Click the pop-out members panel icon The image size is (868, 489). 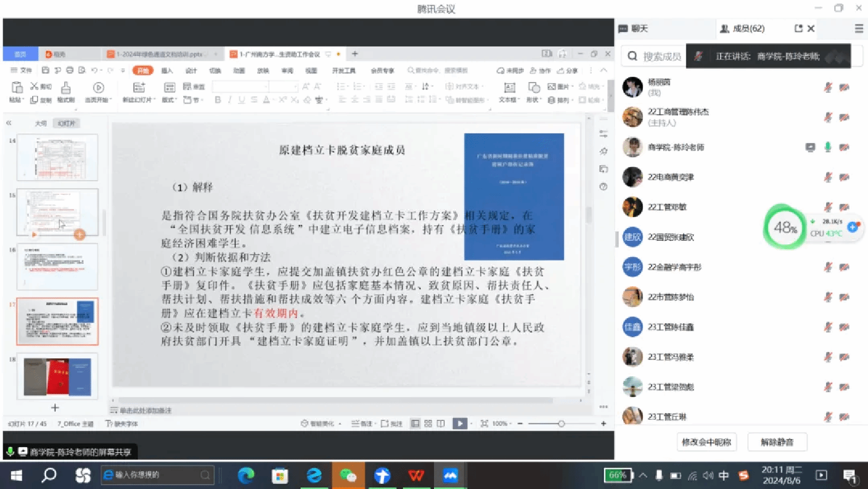pos(798,28)
